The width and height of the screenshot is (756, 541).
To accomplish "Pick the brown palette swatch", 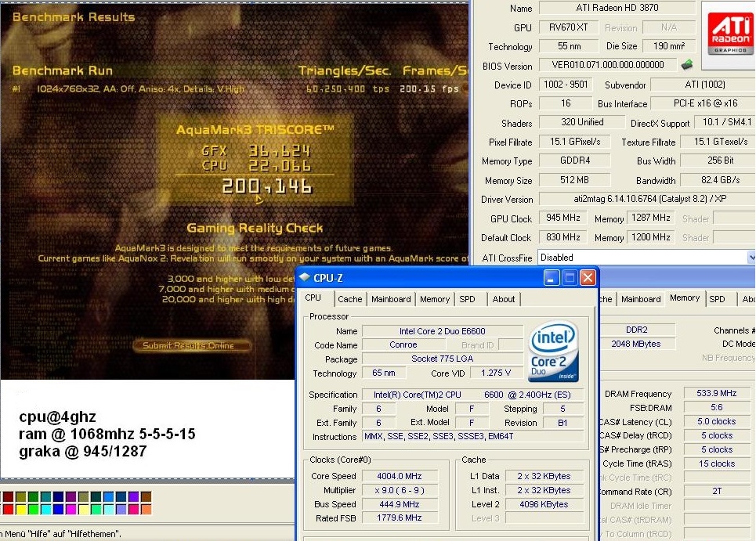I will (146, 496).
